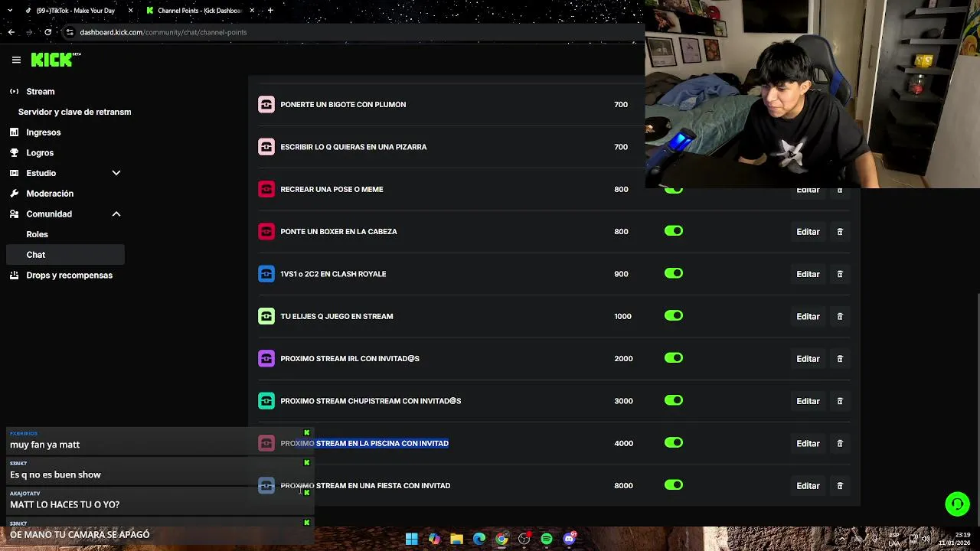Reload the page in the browser
The width and height of the screenshot is (980, 551).
click(47, 32)
